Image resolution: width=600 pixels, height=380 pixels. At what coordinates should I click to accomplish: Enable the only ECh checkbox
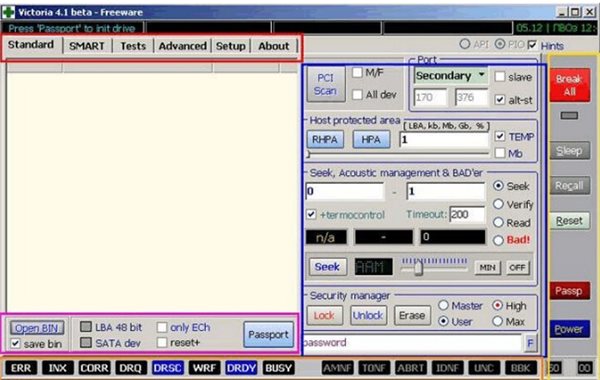tap(162, 327)
